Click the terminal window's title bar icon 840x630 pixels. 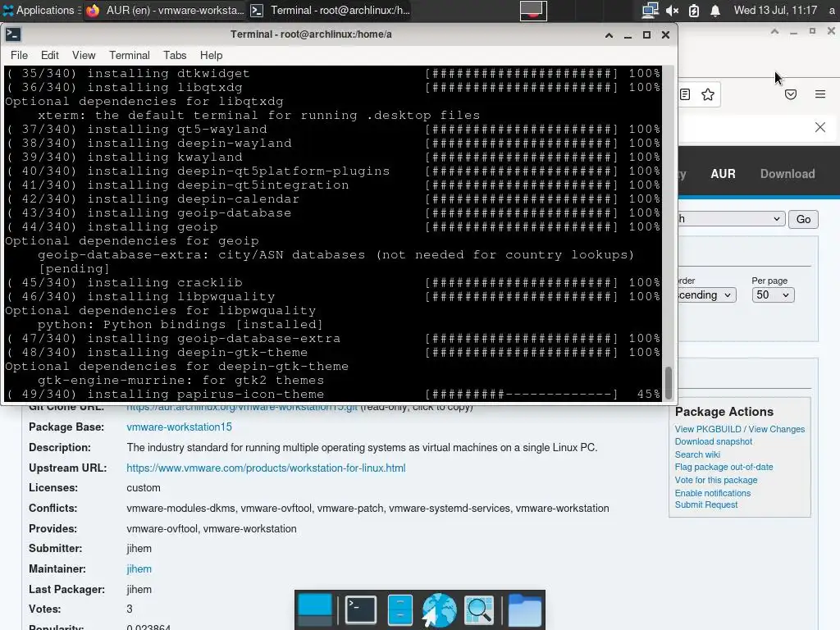(x=13, y=34)
